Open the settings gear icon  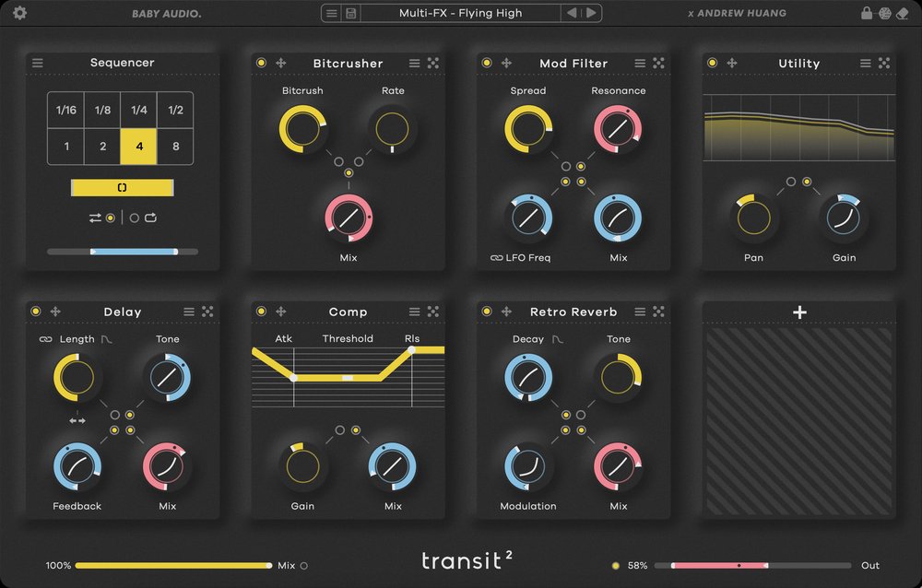point(19,13)
